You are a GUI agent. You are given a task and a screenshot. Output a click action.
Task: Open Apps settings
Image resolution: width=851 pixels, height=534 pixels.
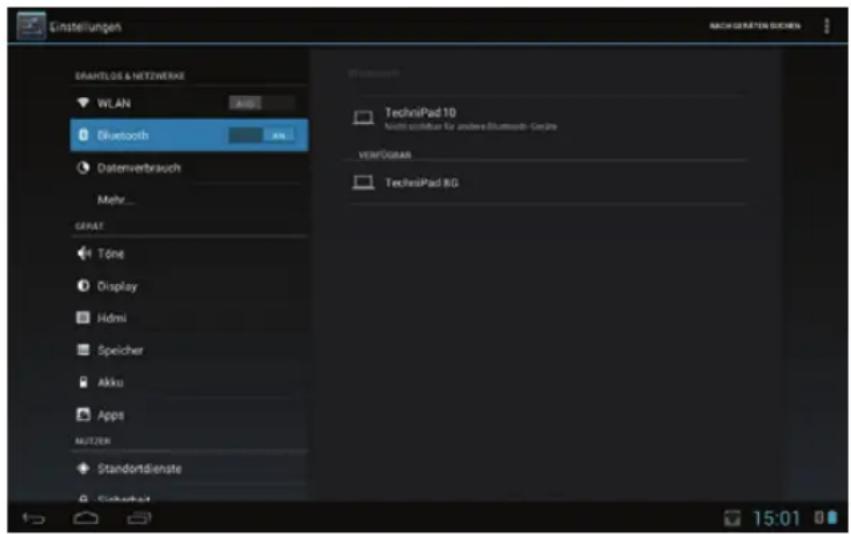click(x=189, y=415)
